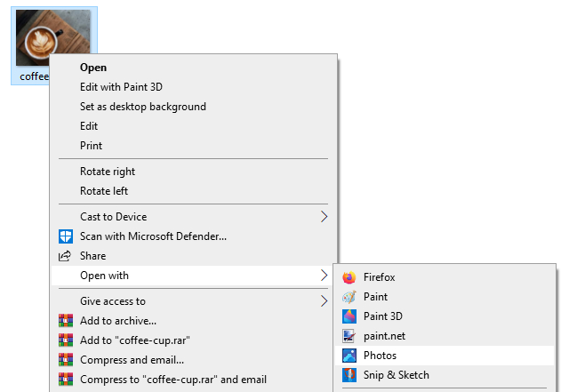Open the image with Firefox
Viewport: 585px width, 392px height.
pos(445,277)
